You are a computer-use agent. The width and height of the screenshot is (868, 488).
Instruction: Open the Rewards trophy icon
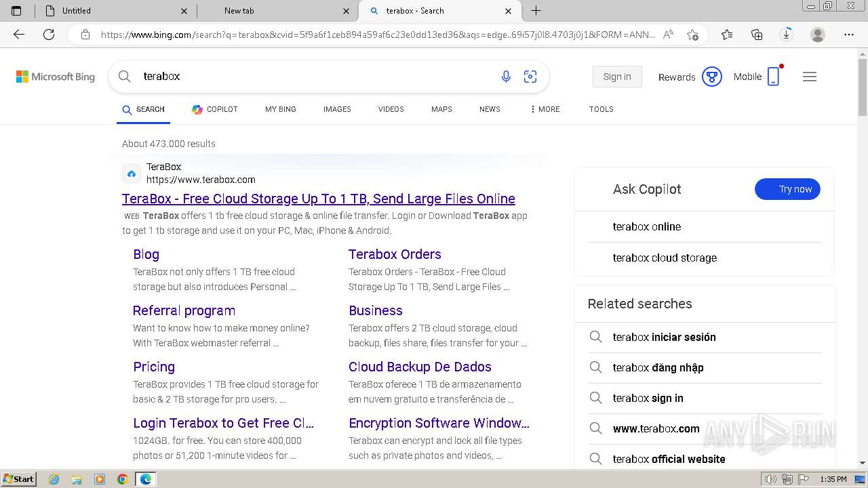[711, 77]
